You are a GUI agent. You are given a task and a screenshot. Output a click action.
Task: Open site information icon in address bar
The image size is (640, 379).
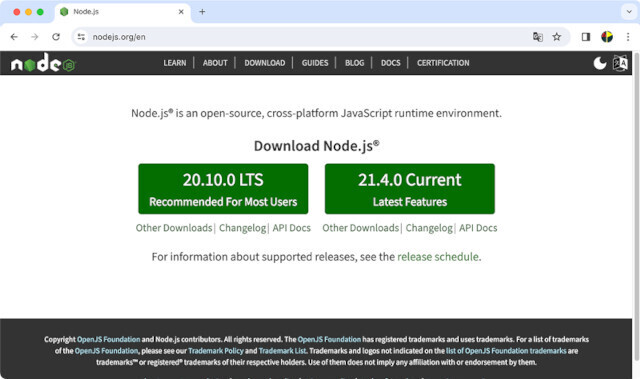point(81,37)
